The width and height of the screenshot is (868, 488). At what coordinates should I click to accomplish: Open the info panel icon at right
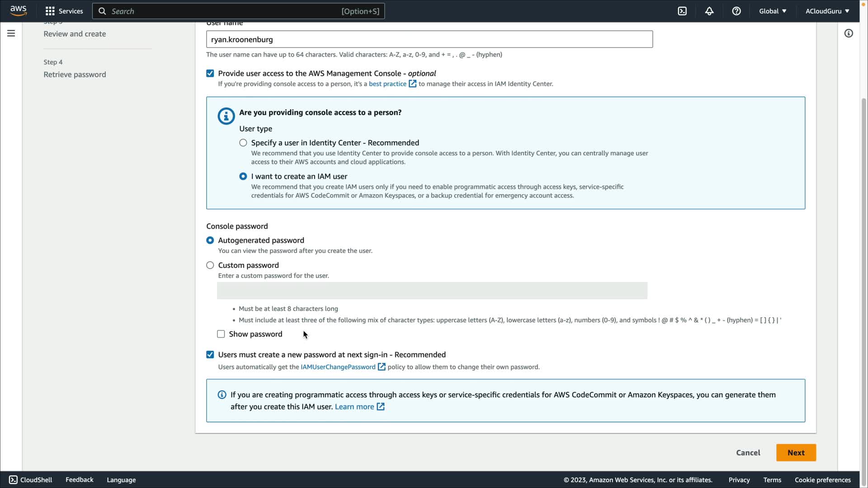pyautogui.click(x=849, y=33)
